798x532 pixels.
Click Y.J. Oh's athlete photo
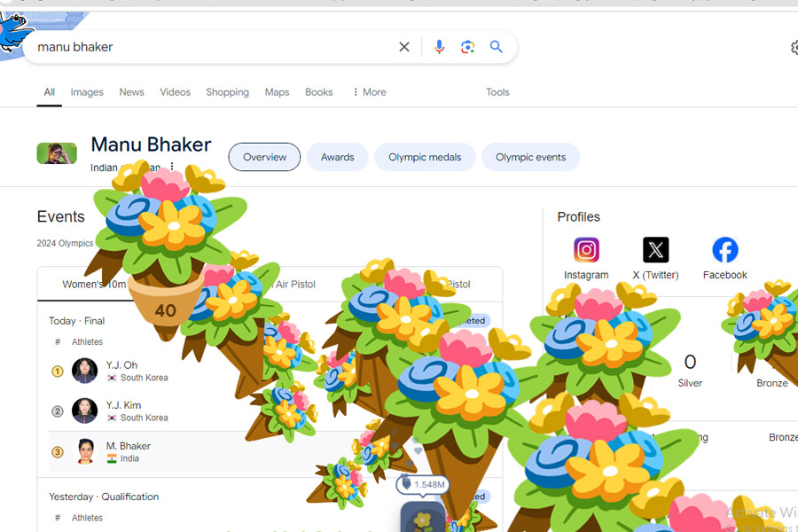[84, 371]
